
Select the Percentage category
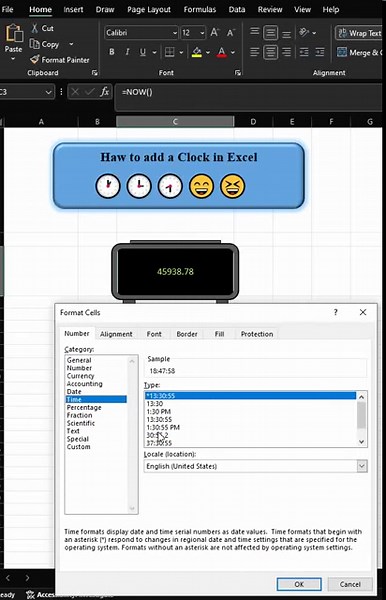pyautogui.click(x=84, y=407)
